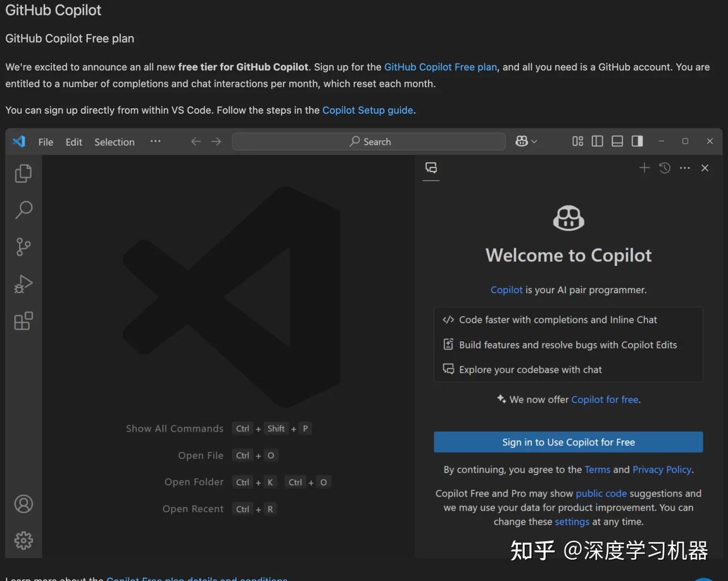Switch to the Chat tab in the panel
Image resolution: width=728 pixels, height=581 pixels.
tap(431, 168)
